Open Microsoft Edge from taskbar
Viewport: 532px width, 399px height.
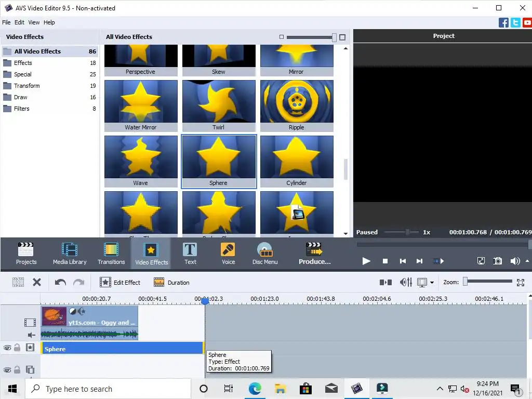(255, 389)
